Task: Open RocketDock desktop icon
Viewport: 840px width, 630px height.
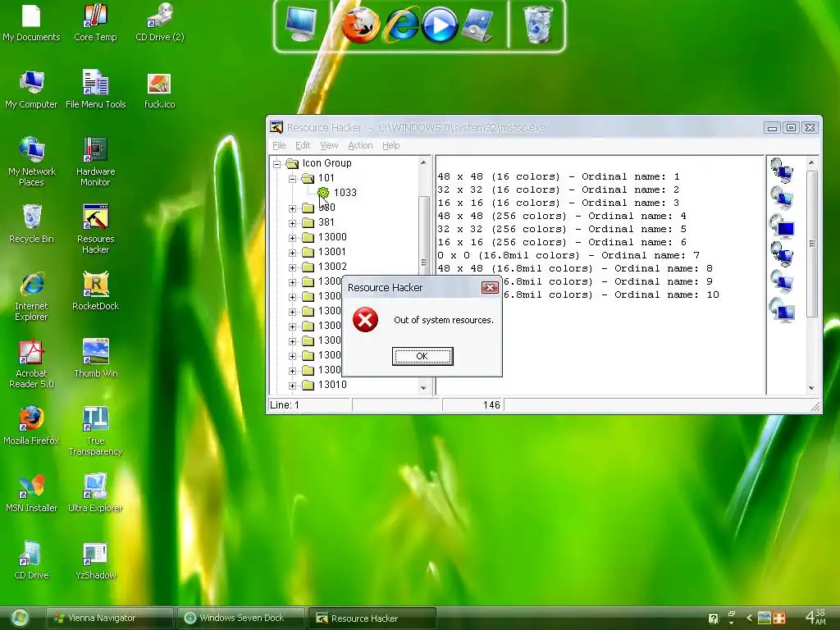Action: 95,291
